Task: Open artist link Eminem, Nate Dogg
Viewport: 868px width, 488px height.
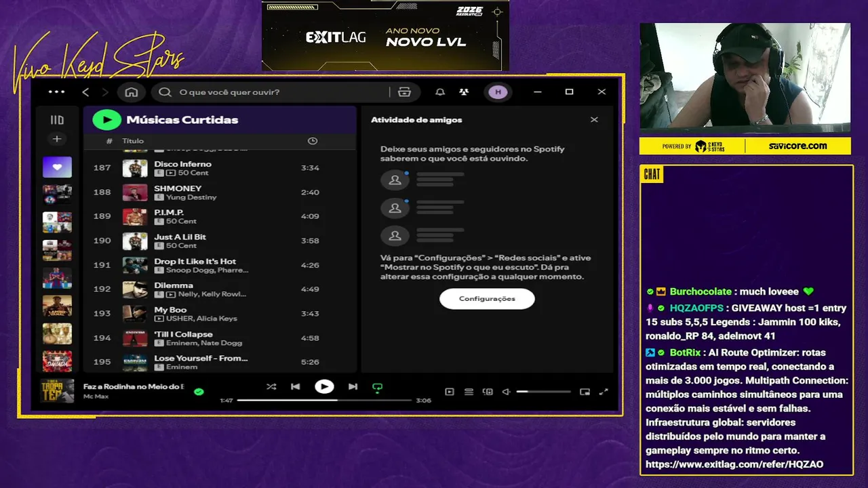Action: [204, 343]
